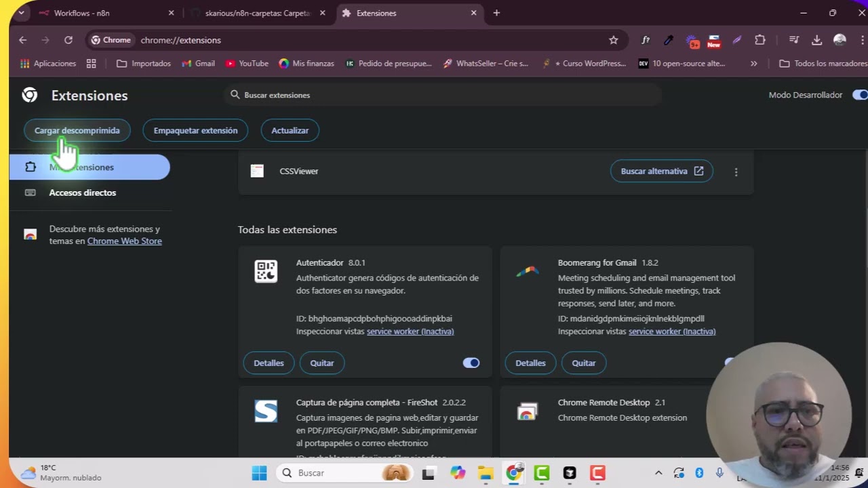
Task: Click Cargar descomprimida button
Action: (77, 130)
